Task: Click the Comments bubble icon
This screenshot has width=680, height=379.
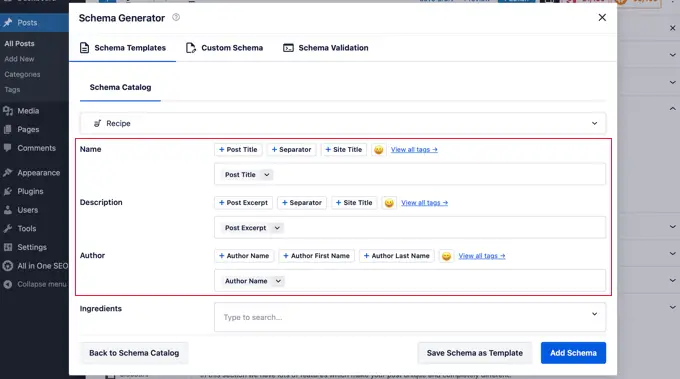Action: coord(7,148)
